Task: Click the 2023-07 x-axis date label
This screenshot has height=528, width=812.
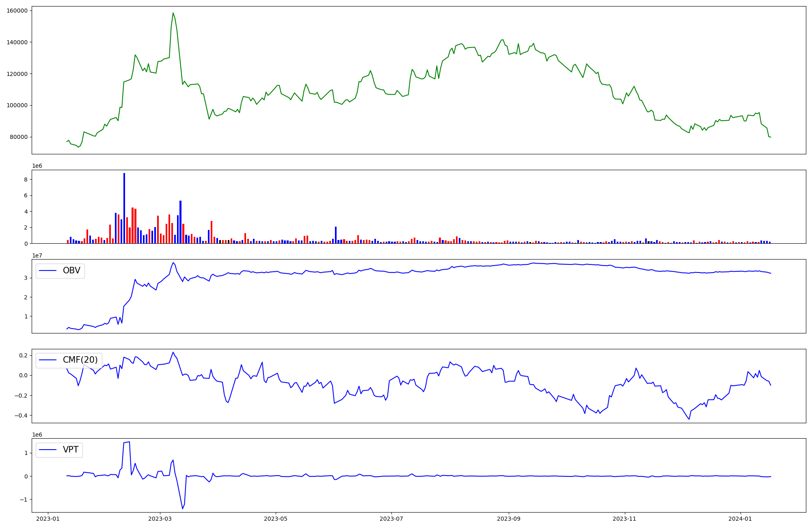Action: coord(391,519)
